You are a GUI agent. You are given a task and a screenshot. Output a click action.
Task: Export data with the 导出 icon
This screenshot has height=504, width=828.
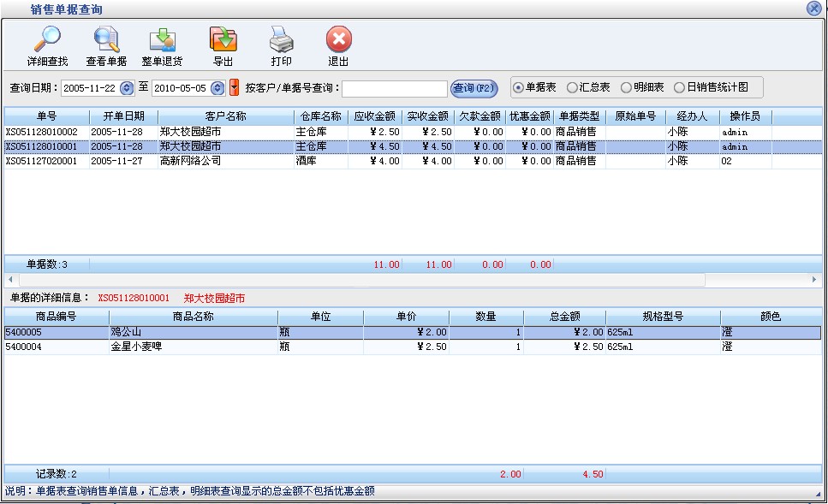(x=223, y=39)
